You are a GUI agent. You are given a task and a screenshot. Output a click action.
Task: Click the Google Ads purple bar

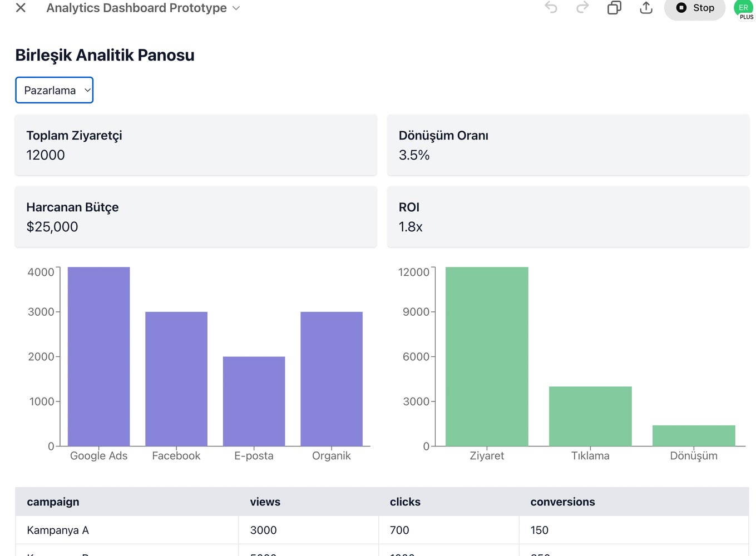(98, 356)
